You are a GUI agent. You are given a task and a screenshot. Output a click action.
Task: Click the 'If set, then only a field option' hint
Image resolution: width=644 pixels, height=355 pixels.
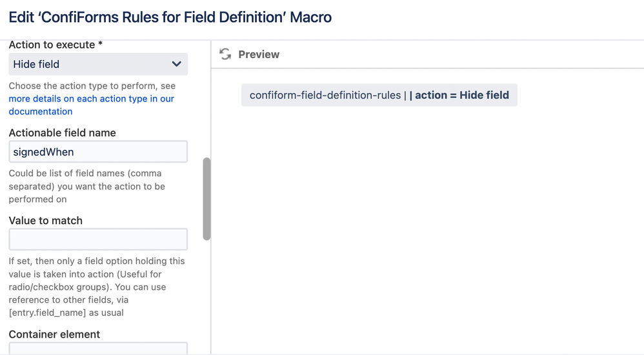tap(97, 287)
